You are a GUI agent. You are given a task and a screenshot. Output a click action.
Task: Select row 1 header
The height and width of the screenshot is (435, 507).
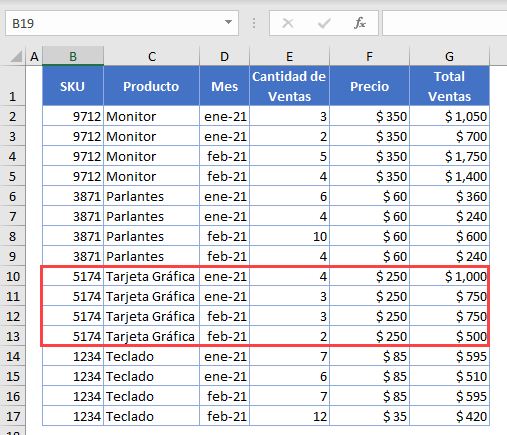pyautogui.click(x=13, y=86)
